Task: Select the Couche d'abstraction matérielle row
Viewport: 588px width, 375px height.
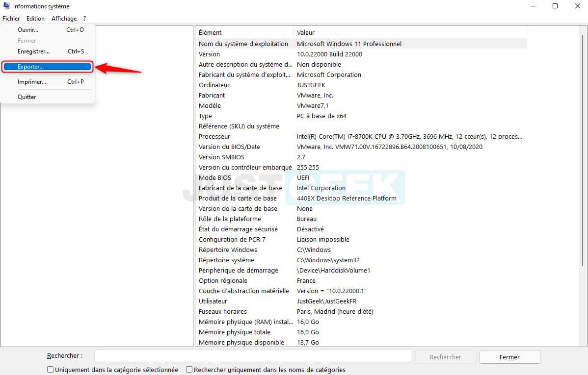Action: click(x=361, y=291)
